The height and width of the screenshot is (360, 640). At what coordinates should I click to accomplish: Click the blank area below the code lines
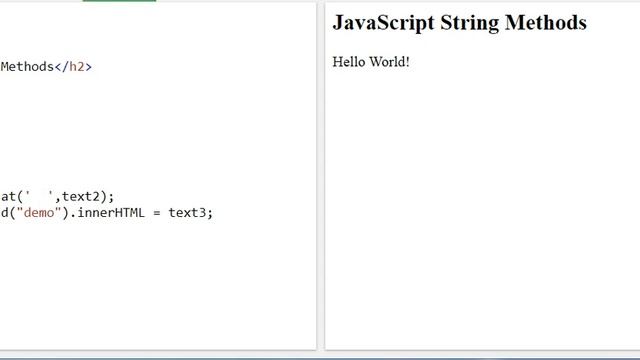coord(158,286)
